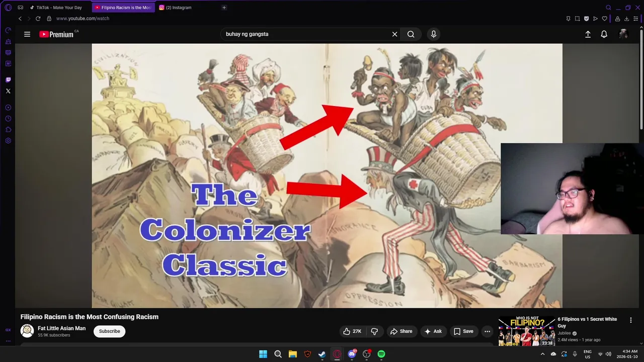Open My Flow send arrow icon
Screen dimensions: 644x362
595,19
